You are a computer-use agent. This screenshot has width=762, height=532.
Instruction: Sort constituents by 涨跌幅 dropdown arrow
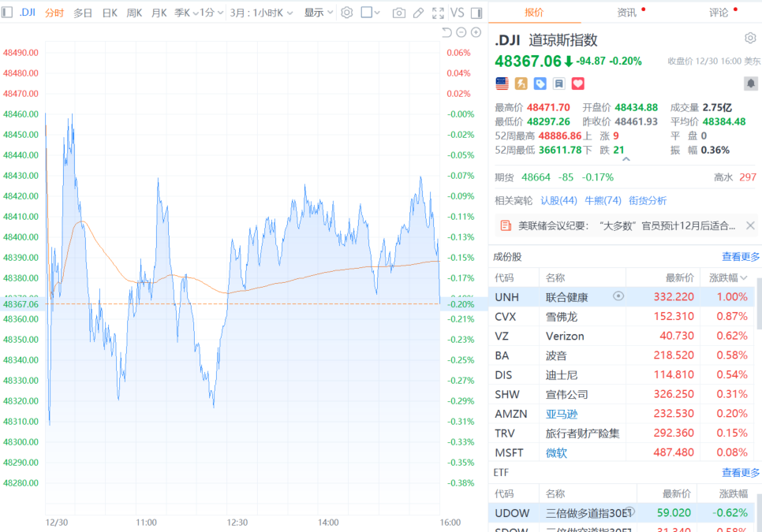pyautogui.click(x=744, y=277)
